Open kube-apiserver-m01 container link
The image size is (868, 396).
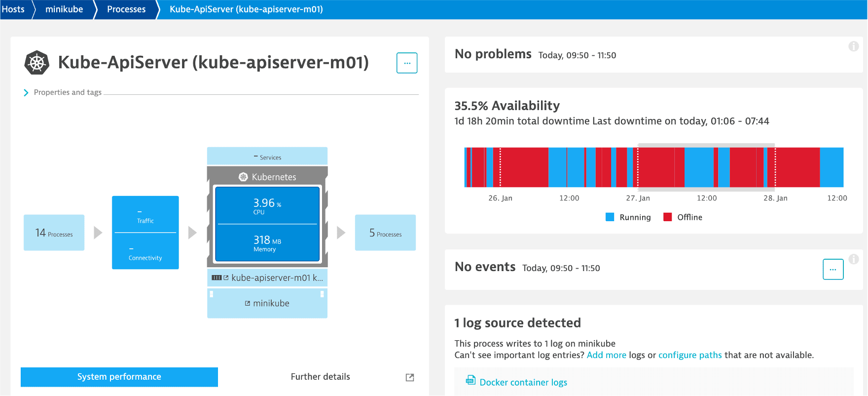(277, 278)
